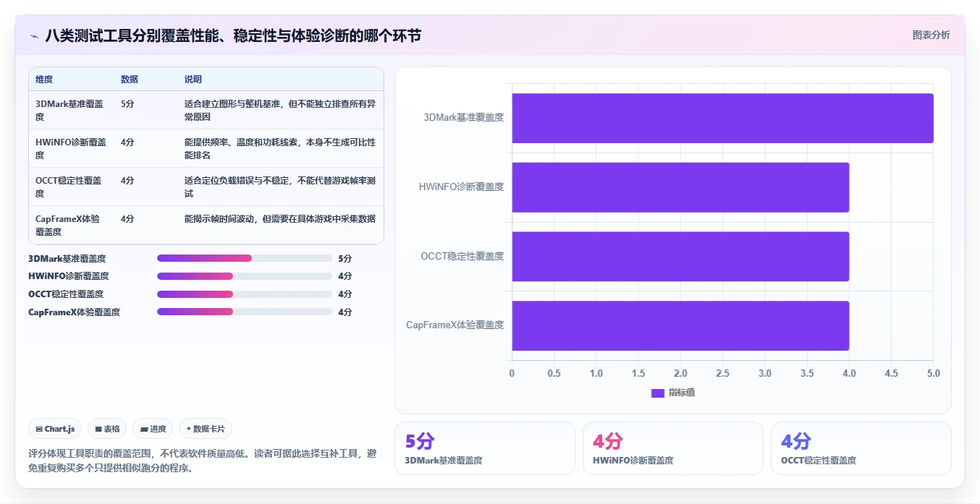This screenshot has width=980, height=504.
Task: Open the 4分 OCCT稳定性覆盖度 data card
Action: click(x=861, y=448)
